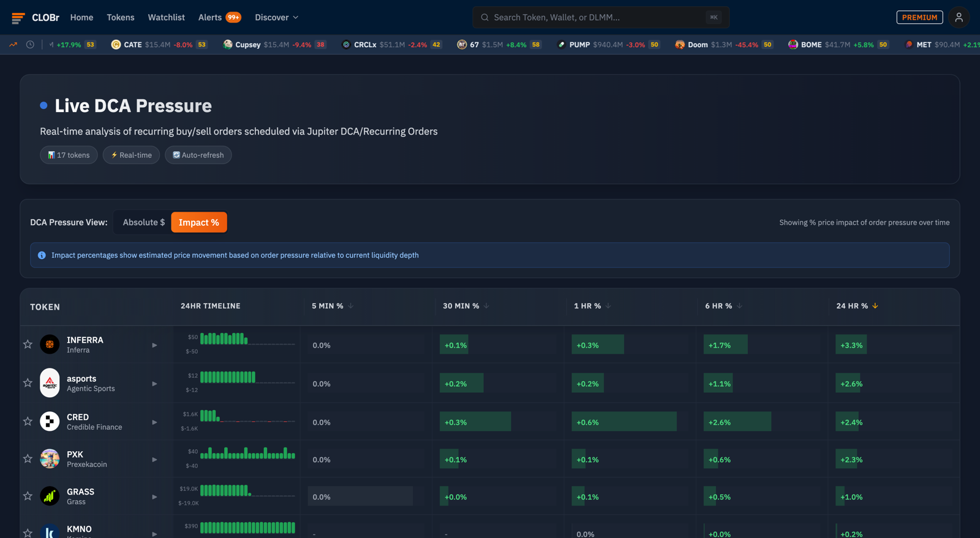Star asports for the watchlist
This screenshot has width=980, height=538.
click(x=28, y=383)
